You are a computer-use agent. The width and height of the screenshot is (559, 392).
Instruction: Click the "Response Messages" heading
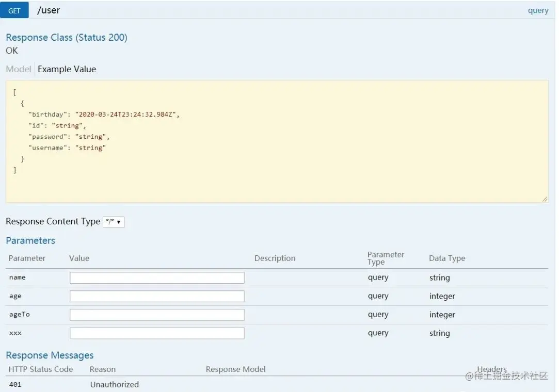click(50, 355)
